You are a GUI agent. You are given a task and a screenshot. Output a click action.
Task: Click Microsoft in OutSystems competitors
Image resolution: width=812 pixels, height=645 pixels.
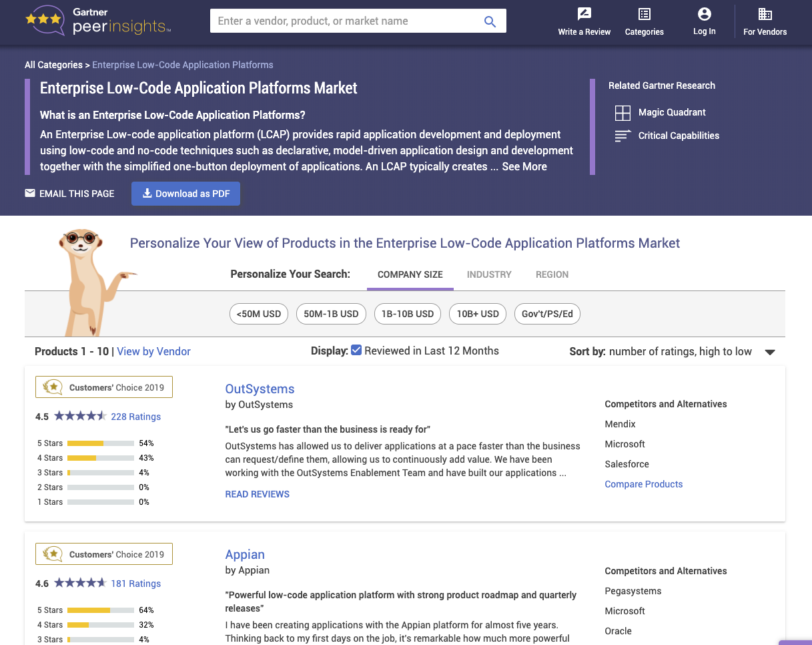625,444
